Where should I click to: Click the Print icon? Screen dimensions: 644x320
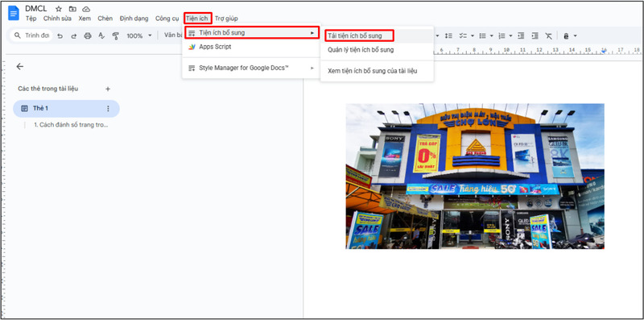88,35
